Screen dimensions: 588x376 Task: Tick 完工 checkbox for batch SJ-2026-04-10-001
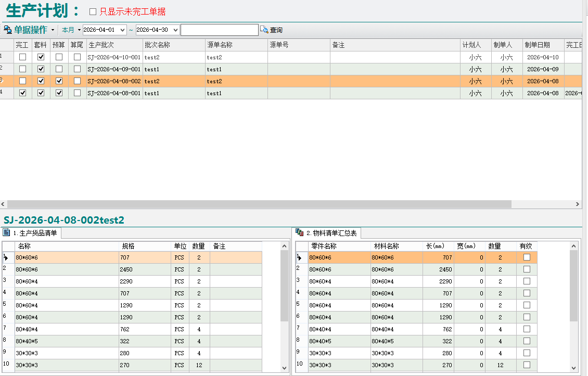pyautogui.click(x=23, y=57)
